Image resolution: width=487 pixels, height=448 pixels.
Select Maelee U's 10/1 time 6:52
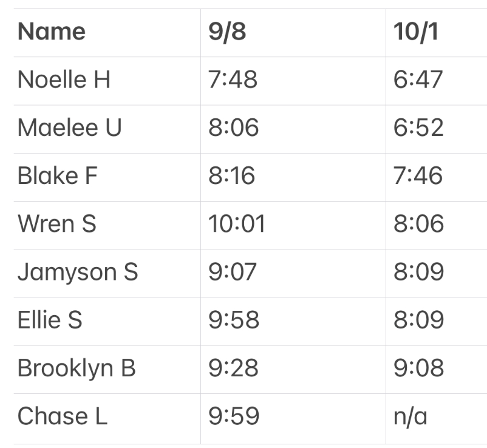coord(418,127)
